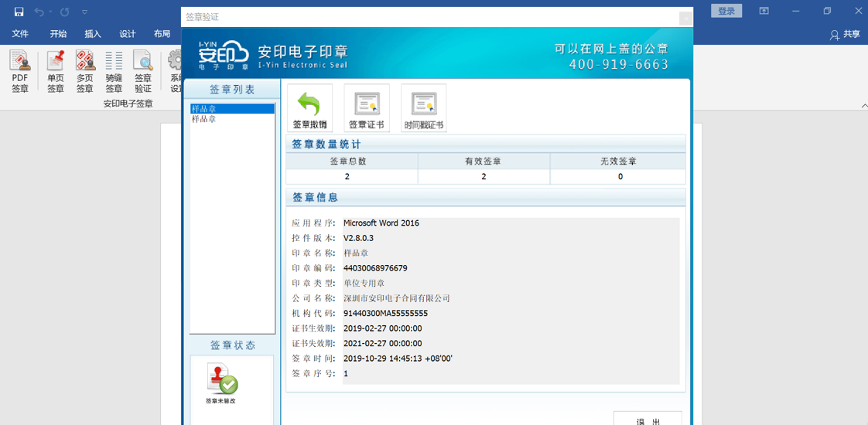Open the undo history dropdown arrow
868x425 pixels.
click(x=51, y=12)
